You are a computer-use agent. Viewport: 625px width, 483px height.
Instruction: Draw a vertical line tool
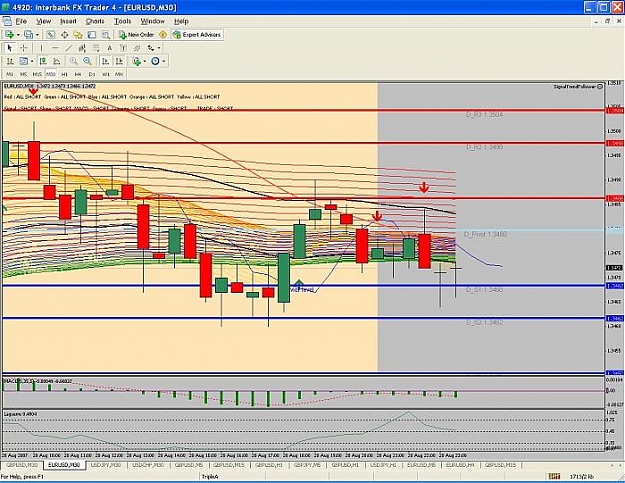[41, 48]
